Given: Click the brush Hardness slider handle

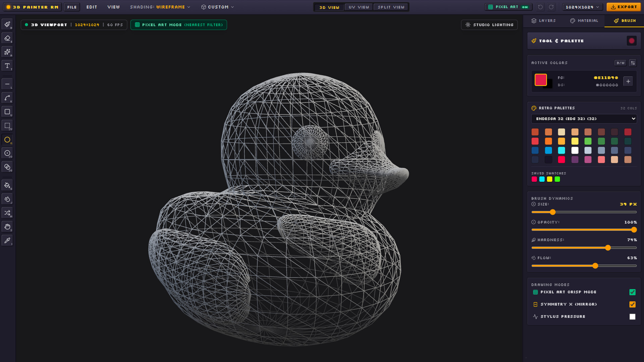Looking at the screenshot, I should point(608,248).
